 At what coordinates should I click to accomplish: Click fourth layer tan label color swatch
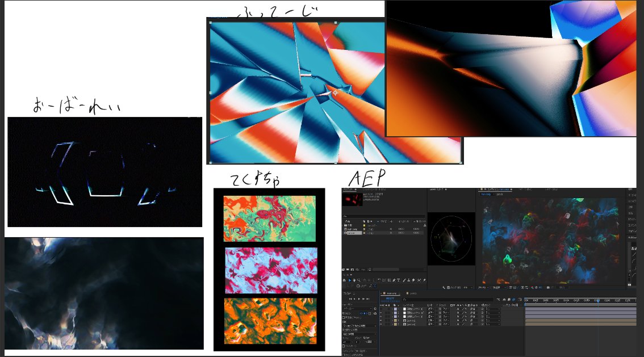point(395,321)
